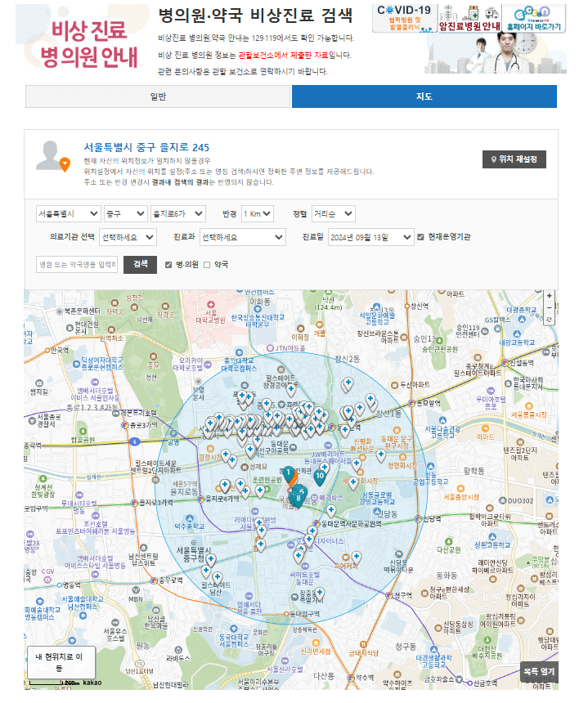Focus the 병원 또는 약국명 input field
Viewport: 588px width, 703px height.
[77, 265]
